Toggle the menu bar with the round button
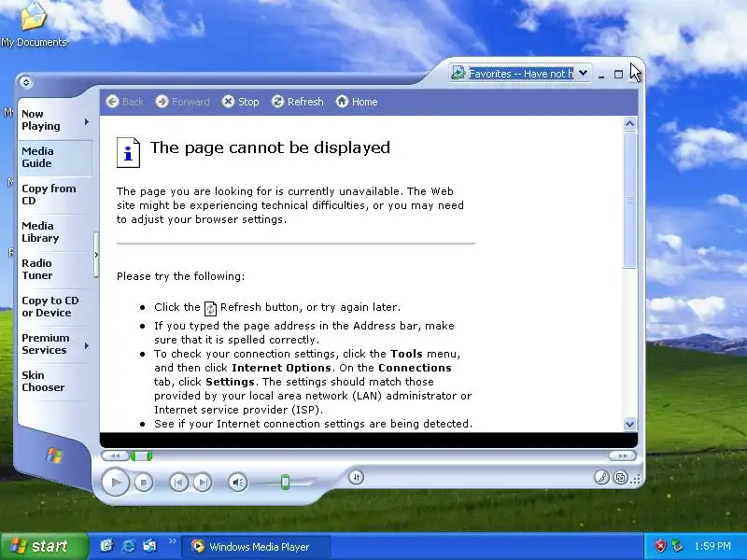747x560 pixels. click(26, 82)
